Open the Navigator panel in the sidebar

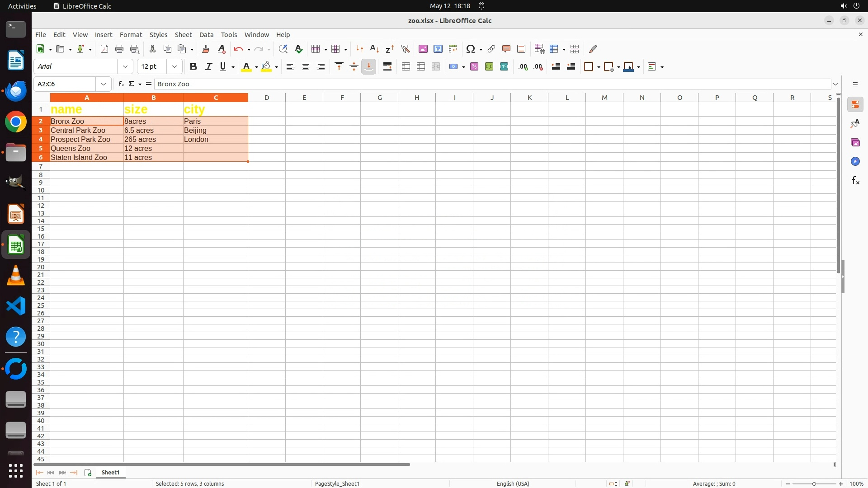[855, 162]
